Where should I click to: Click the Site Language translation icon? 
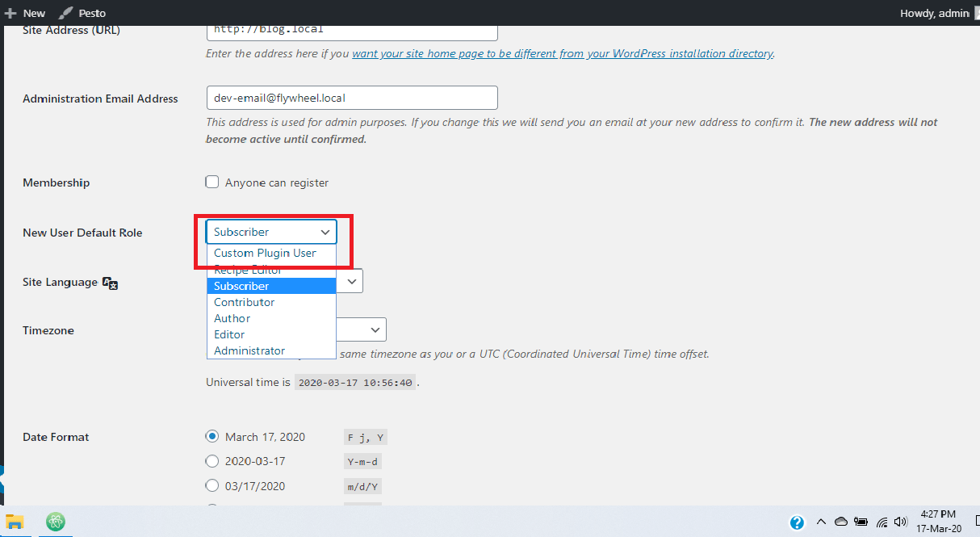click(111, 283)
